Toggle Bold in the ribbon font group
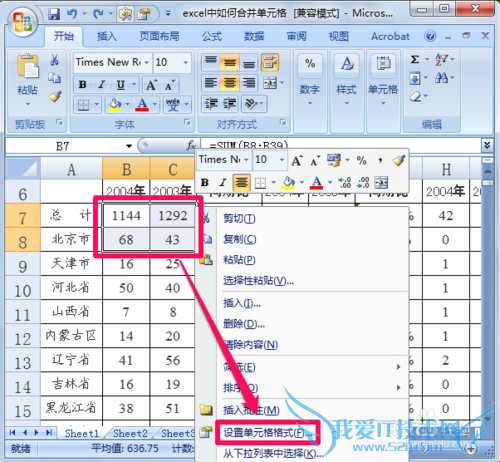This screenshot has height=462, width=500. coord(83,85)
